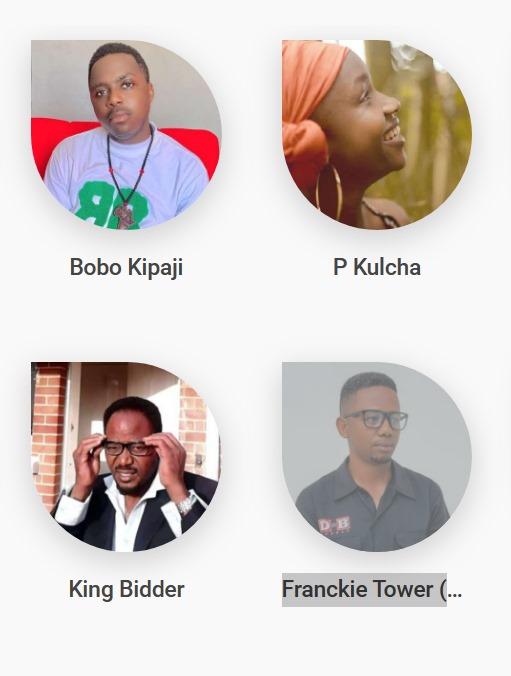This screenshot has width=511, height=676.
Task: Click the wooden pendant in Bobo Kipaji's photo
Action: 124,216
